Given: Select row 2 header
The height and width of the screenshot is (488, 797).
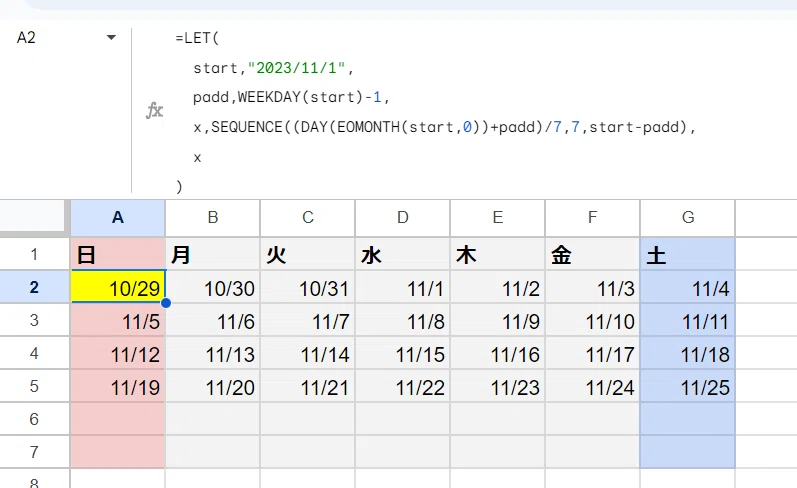Looking at the screenshot, I should tap(35, 287).
